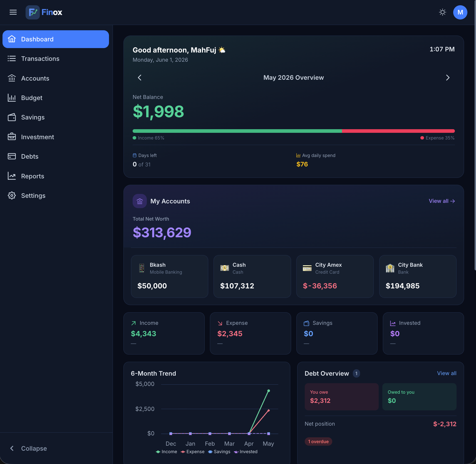Open the City Bank account card

click(418, 276)
